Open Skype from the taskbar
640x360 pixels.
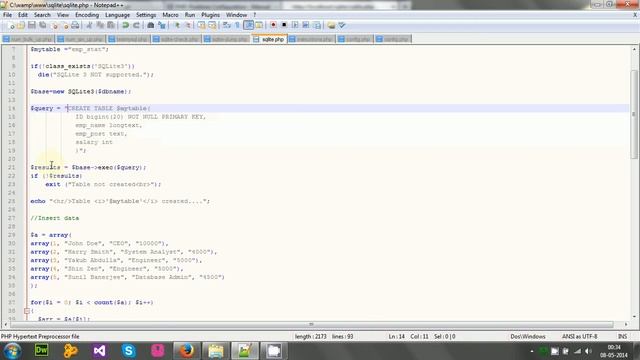pos(129,351)
